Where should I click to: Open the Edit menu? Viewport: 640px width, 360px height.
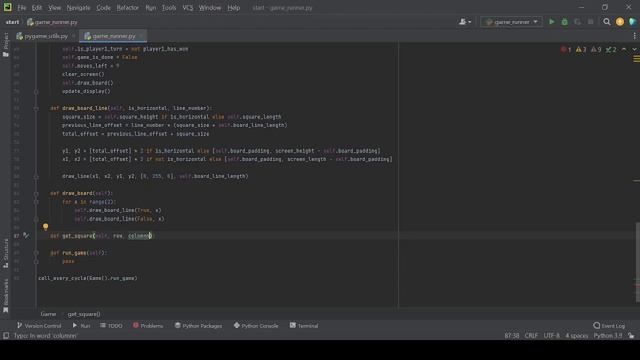coord(37,8)
